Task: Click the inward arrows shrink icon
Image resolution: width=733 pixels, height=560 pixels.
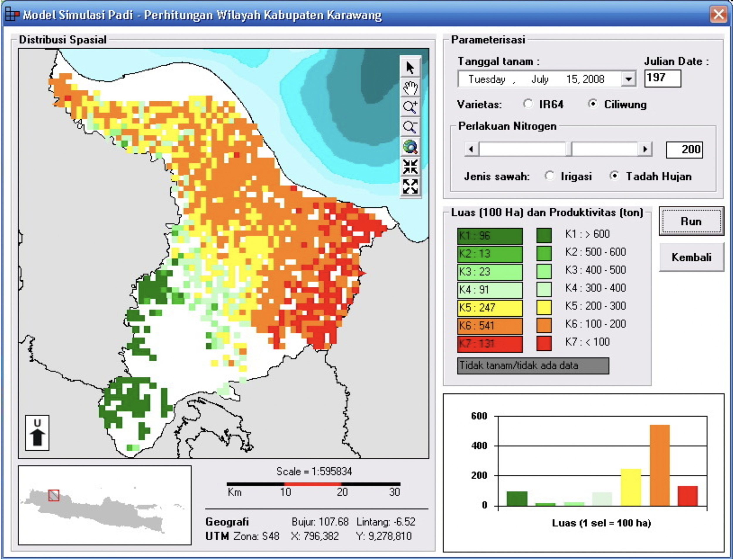Action: point(410,167)
